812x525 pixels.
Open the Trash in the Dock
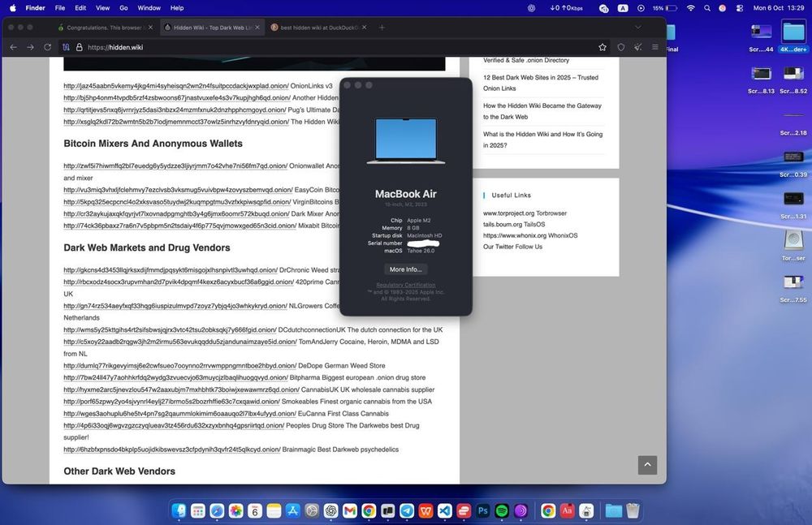(633, 511)
